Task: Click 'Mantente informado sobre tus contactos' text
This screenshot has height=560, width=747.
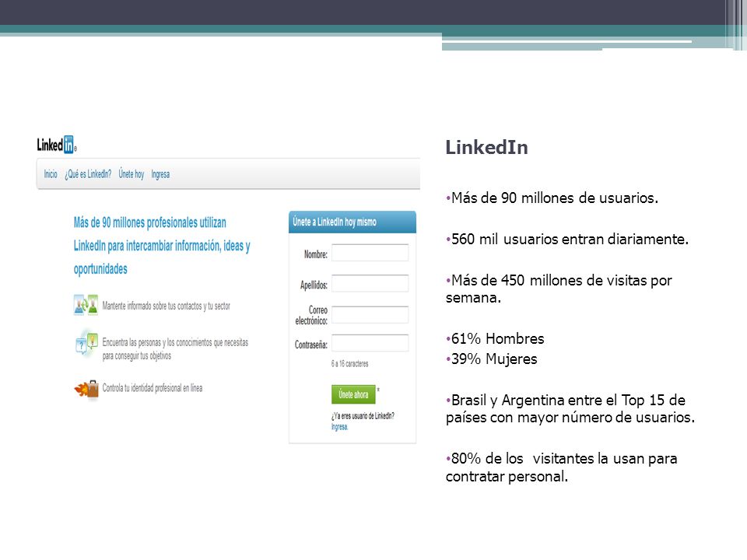Action: coord(167,306)
